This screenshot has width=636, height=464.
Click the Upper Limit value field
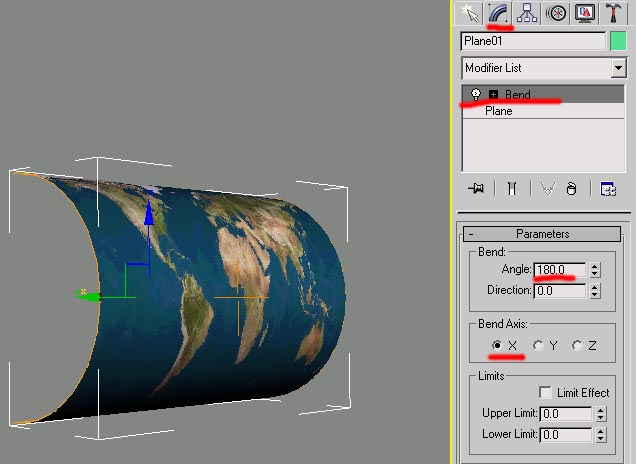(566, 414)
